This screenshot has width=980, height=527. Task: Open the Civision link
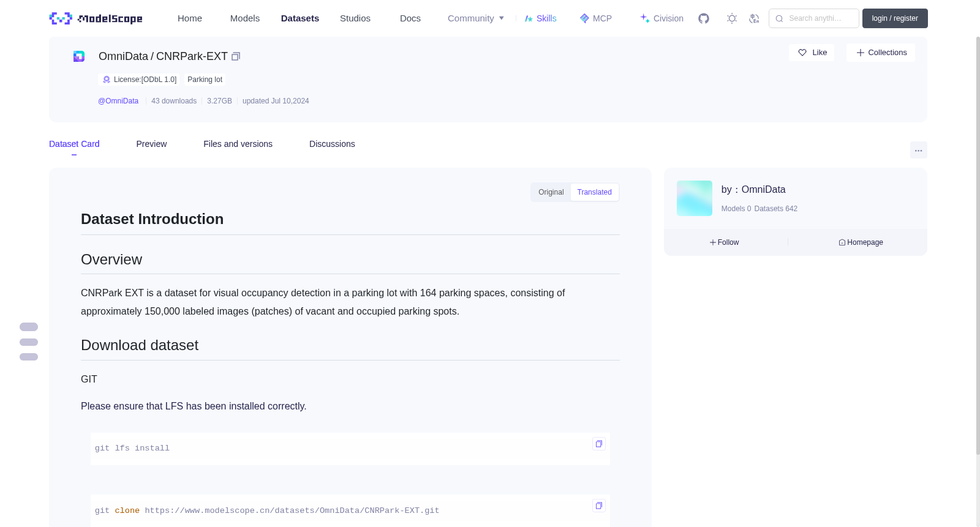click(661, 18)
